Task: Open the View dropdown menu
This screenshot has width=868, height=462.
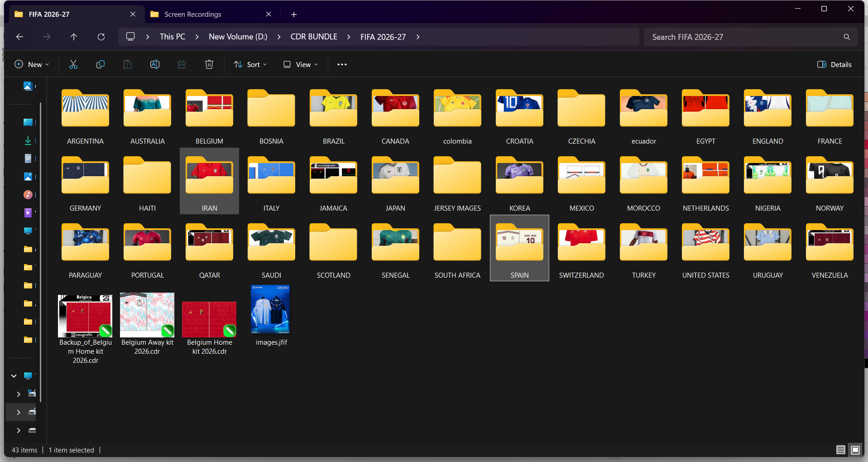Action: click(x=301, y=64)
